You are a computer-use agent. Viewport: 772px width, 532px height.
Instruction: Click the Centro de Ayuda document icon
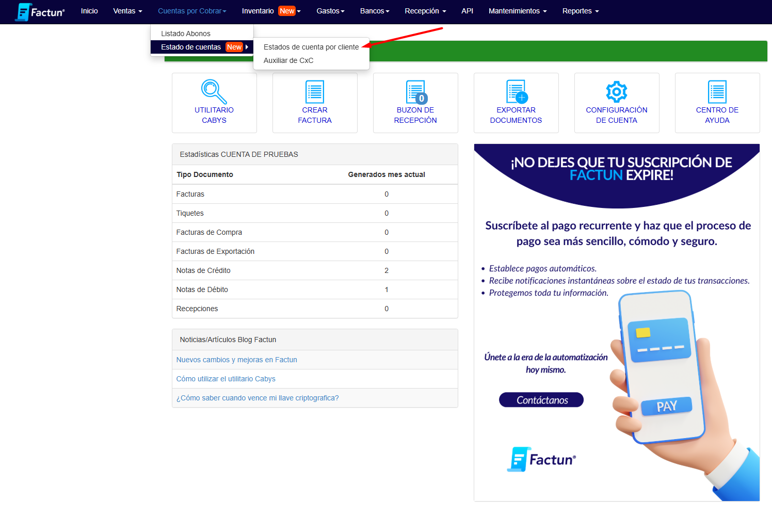click(x=717, y=92)
